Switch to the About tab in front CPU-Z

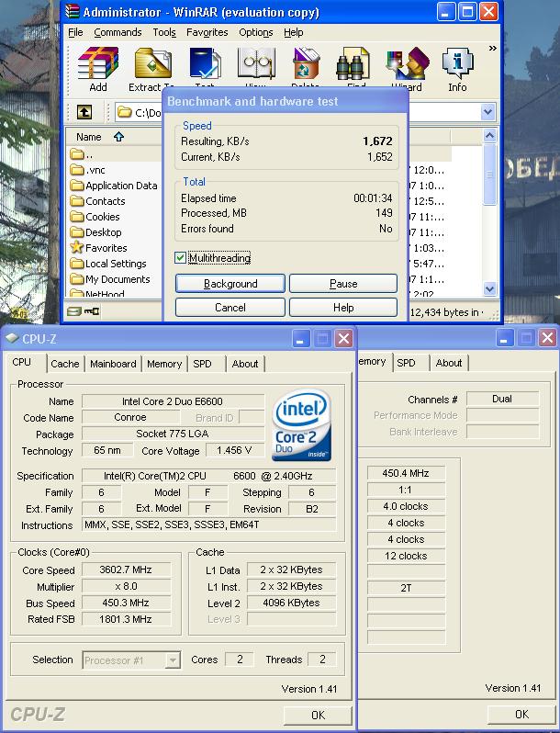(x=245, y=364)
